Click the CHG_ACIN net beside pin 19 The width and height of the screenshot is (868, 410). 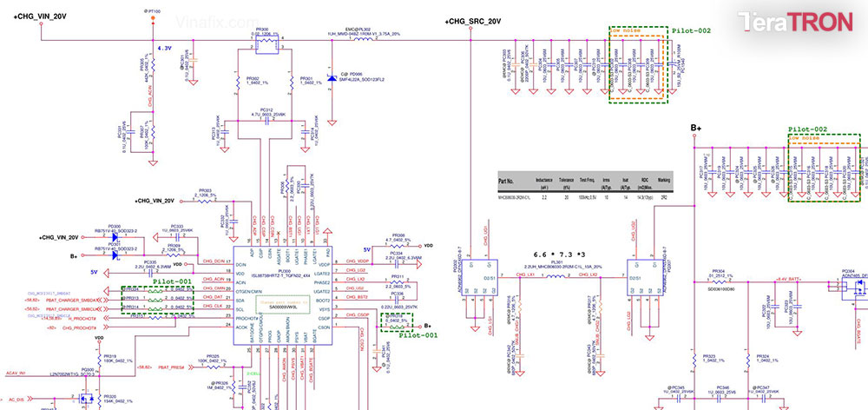[214, 279]
